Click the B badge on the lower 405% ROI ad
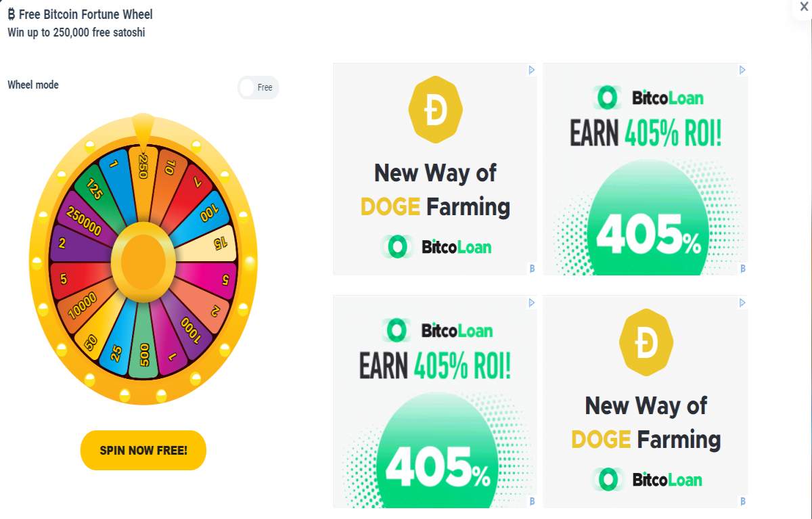 (532, 501)
